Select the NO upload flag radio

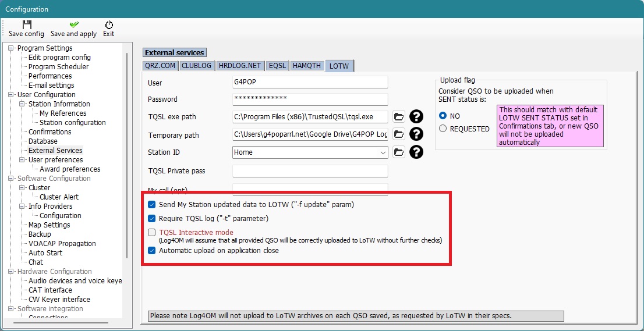[443, 116]
